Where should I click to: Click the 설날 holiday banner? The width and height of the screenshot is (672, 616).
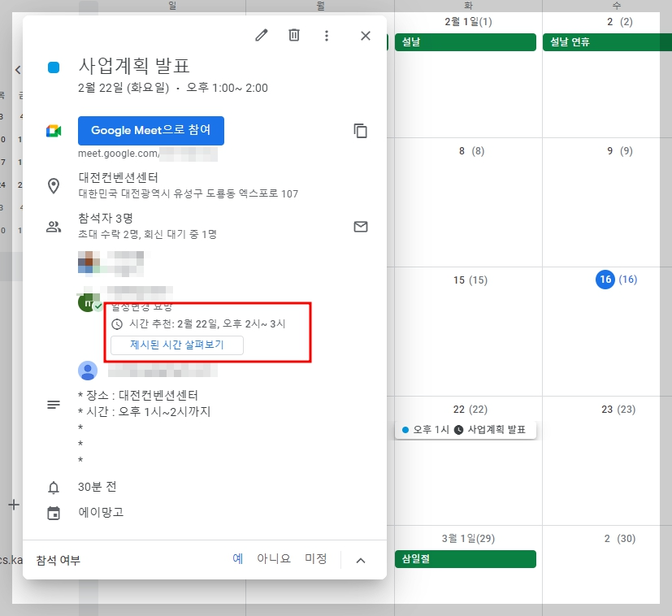point(466,41)
